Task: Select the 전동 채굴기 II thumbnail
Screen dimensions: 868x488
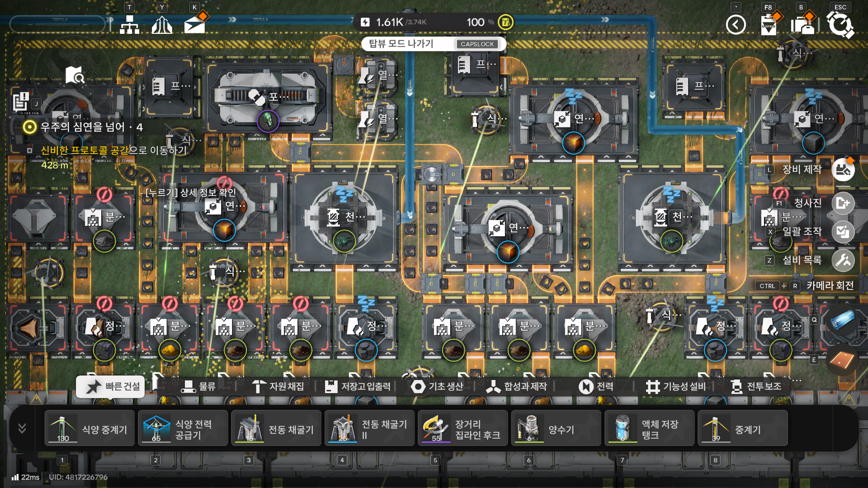Action: (343, 428)
